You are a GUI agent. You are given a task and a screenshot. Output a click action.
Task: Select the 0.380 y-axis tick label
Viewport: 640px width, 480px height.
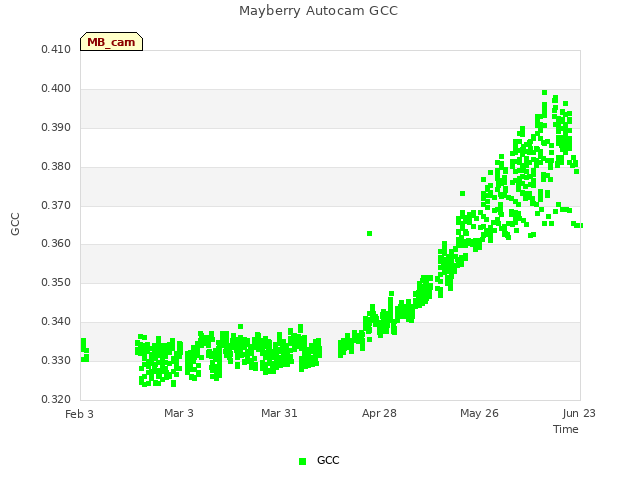pyautogui.click(x=56, y=167)
